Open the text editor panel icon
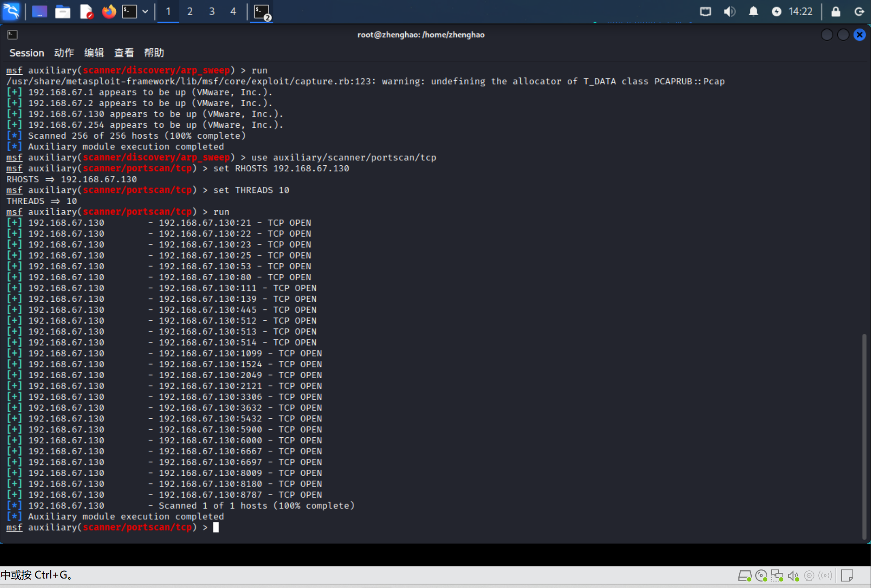The width and height of the screenshot is (871, 588). 86,11
